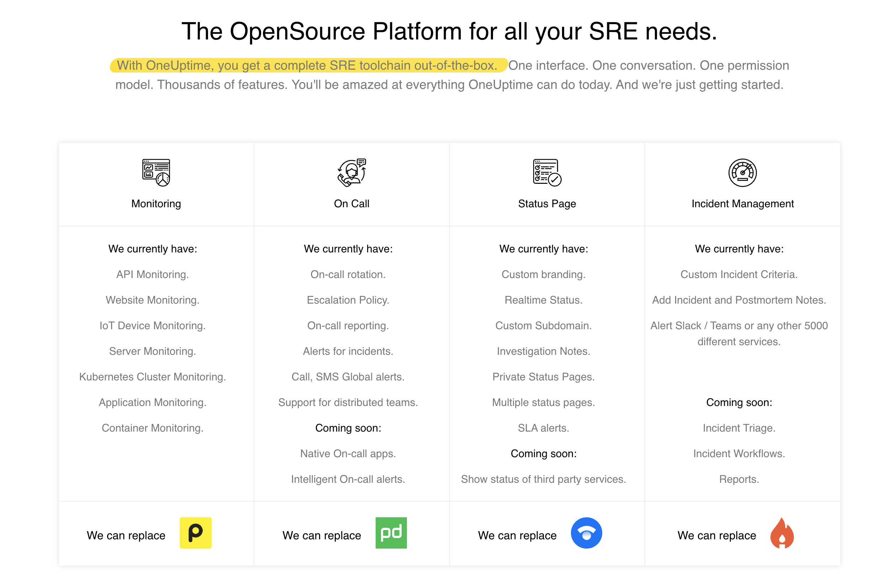Click the Incident Management gauge icon

(742, 172)
